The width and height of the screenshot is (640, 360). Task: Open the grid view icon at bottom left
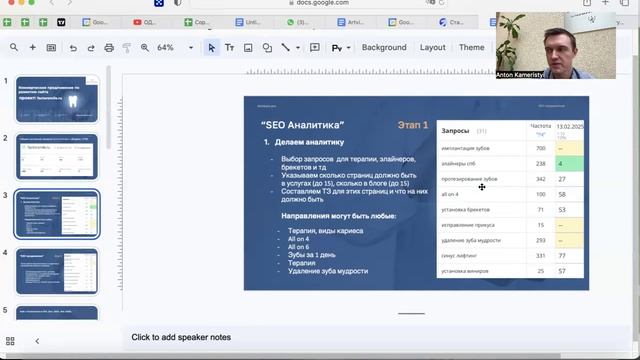[10, 341]
